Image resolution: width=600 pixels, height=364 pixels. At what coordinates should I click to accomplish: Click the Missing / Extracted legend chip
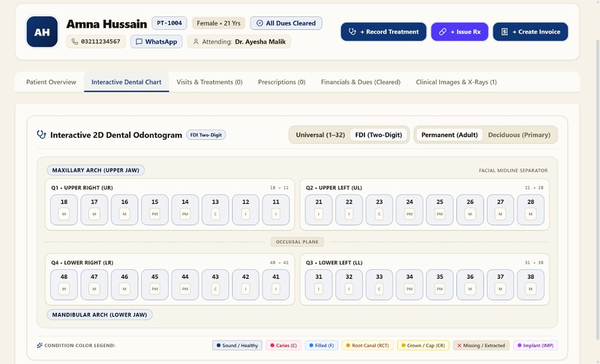pyautogui.click(x=481, y=345)
